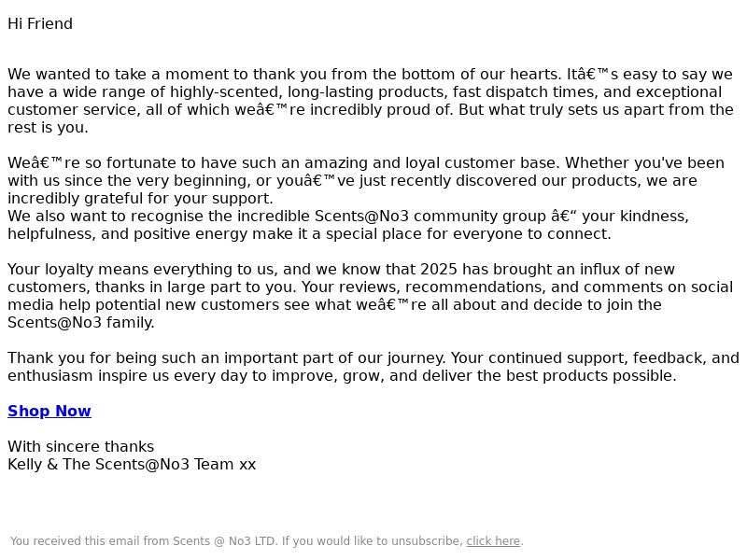Click the 'Hi Friend' greeting text
The width and height of the screenshot is (747, 560).
coord(40,24)
